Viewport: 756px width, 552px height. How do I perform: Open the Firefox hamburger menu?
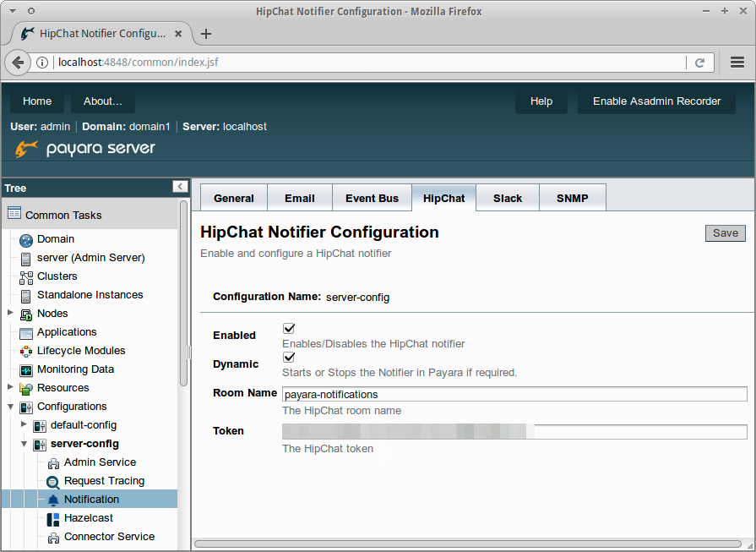tap(737, 62)
